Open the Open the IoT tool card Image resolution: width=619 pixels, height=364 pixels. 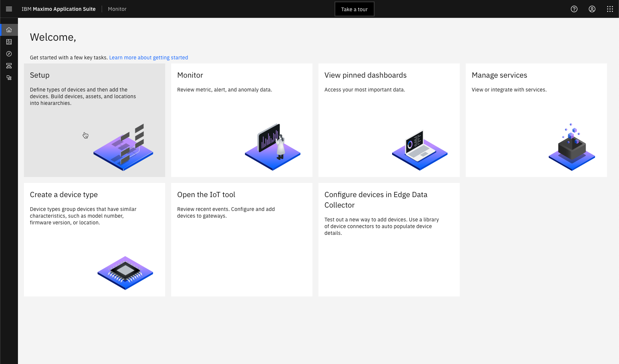242,240
